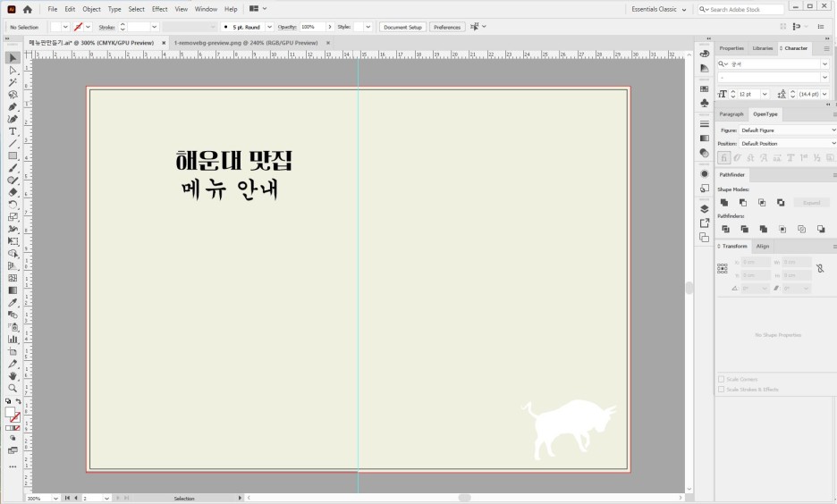This screenshot has height=504, width=837.
Task: Click the Divide pathfinder icon
Action: tap(725, 229)
